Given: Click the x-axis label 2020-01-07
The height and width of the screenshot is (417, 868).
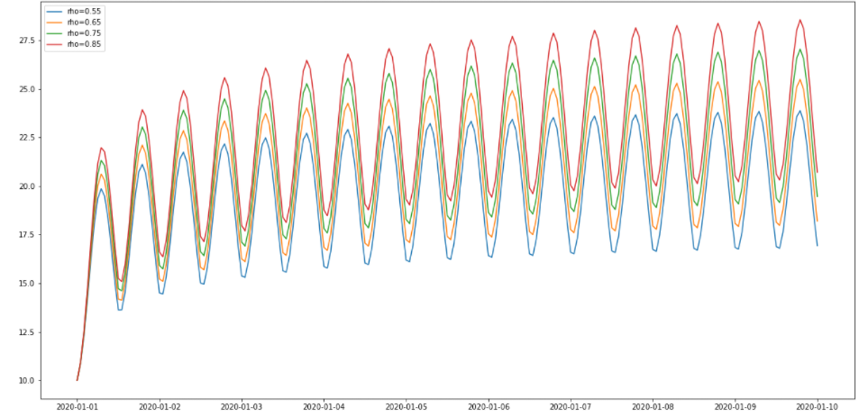Looking at the screenshot, I should coord(571,408).
